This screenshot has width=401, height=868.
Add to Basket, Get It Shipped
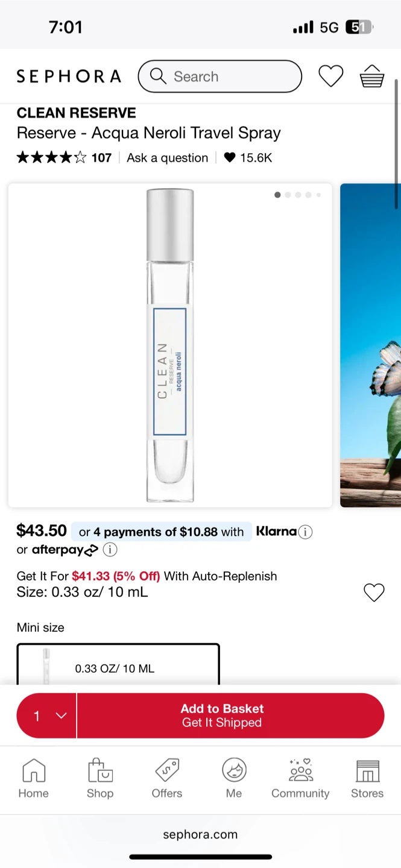230,715
